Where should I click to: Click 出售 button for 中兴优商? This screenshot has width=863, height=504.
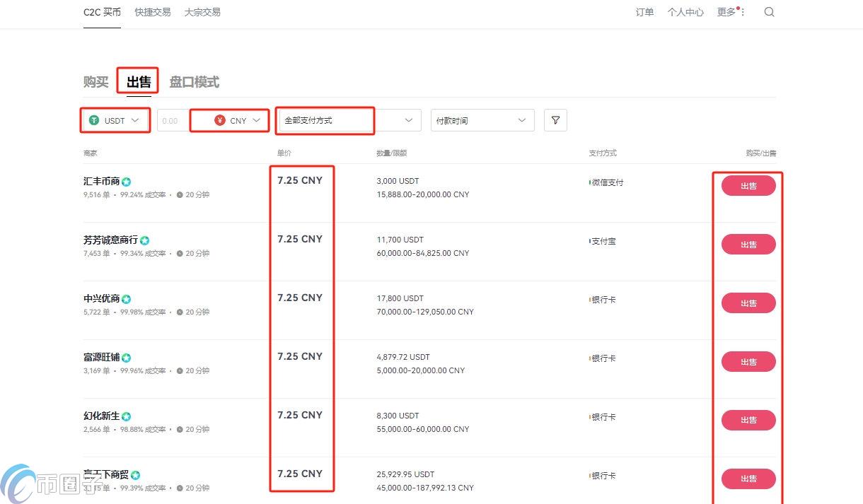[748, 303]
